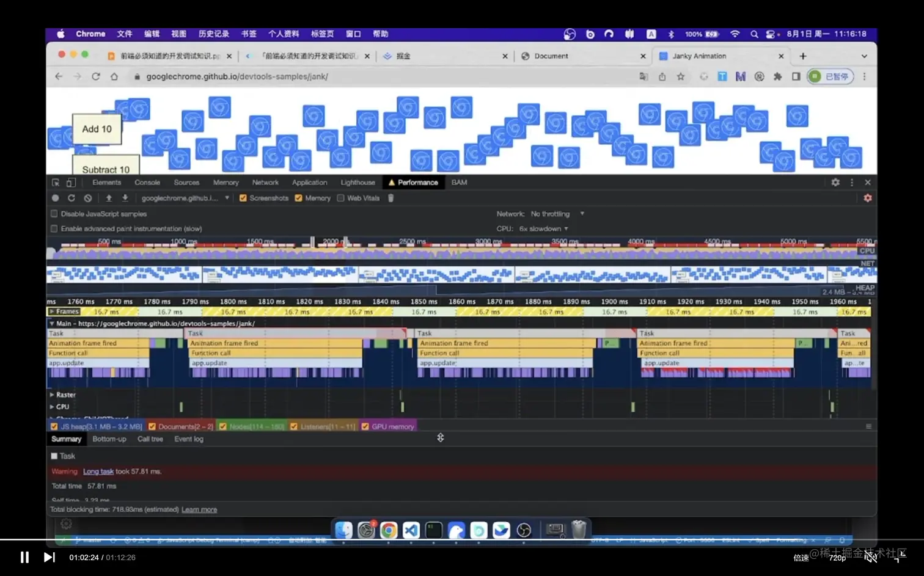
Task: Skip to next video
Action: pyautogui.click(x=50, y=557)
